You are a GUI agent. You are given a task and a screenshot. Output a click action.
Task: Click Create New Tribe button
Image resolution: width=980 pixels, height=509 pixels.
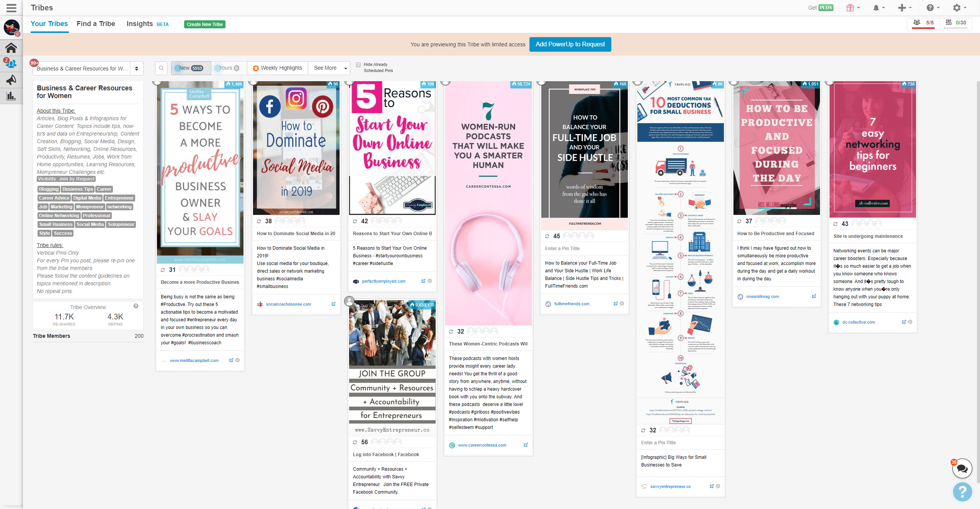point(205,25)
